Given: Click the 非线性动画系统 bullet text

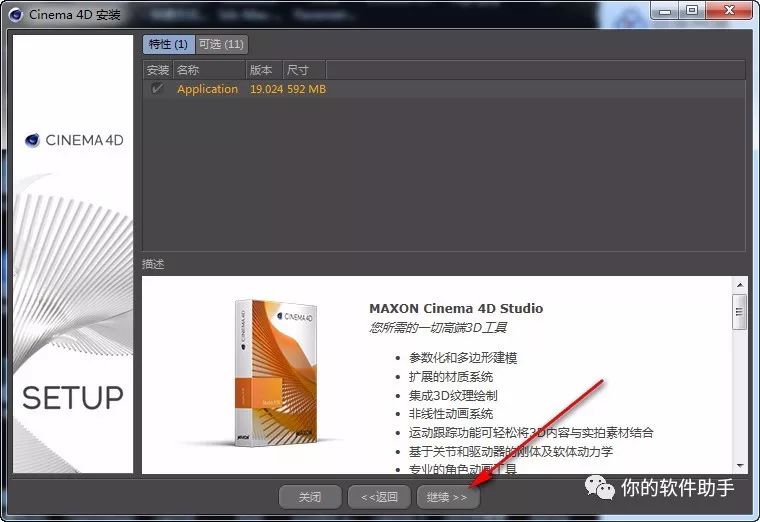Looking at the screenshot, I should pyautogui.click(x=451, y=414).
